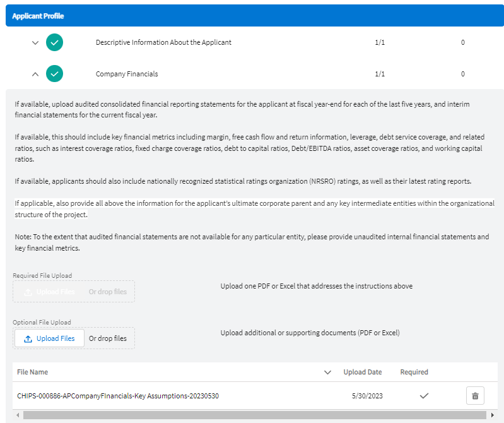Expand Descriptive Information section using its chevron
This screenshot has height=423, width=504.
coord(35,43)
